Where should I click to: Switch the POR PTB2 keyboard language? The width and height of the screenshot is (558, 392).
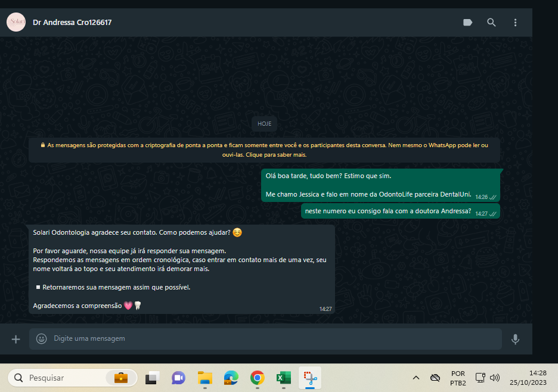click(458, 378)
